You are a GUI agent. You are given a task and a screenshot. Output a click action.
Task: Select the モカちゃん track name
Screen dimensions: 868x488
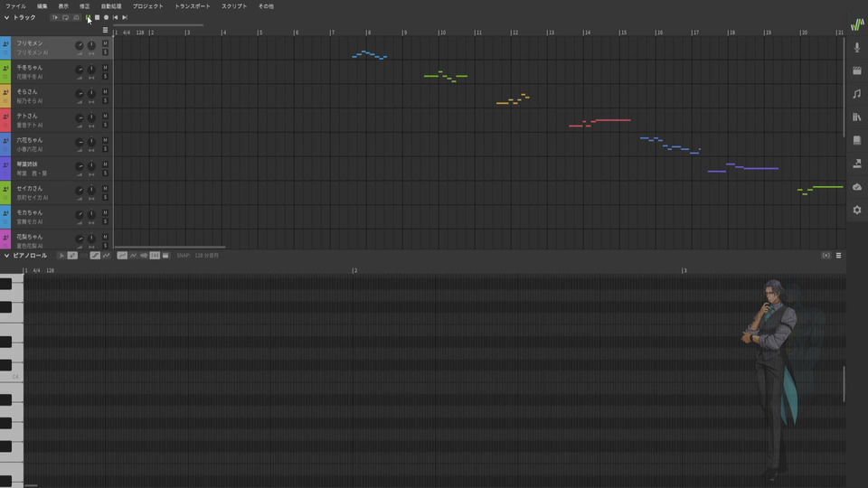click(x=29, y=212)
